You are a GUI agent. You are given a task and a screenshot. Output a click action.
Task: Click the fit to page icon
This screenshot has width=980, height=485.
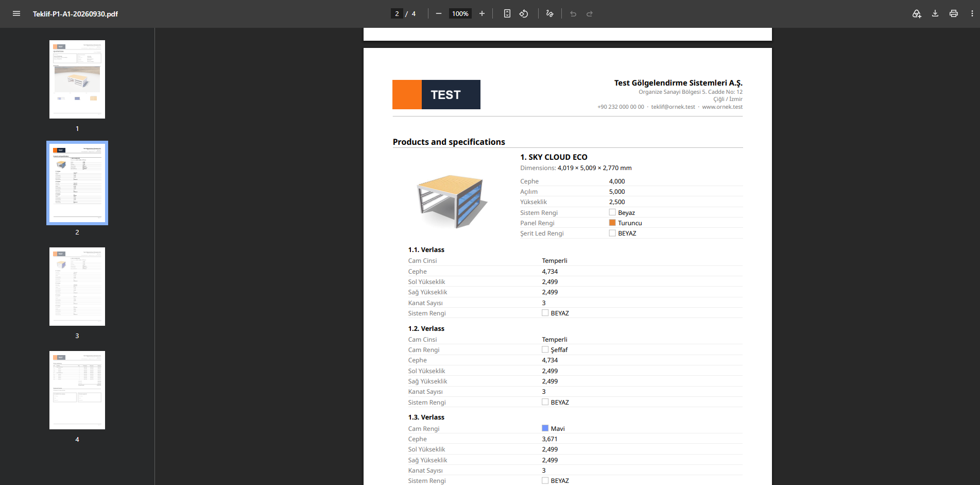tap(507, 14)
